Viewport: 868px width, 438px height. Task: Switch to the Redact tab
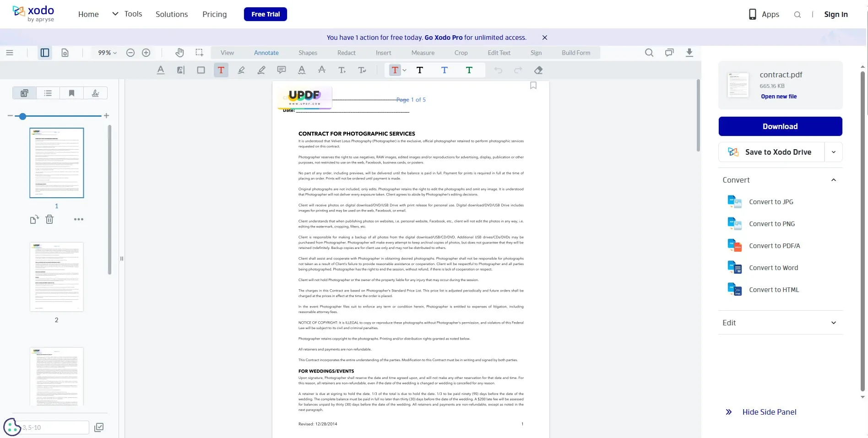point(346,53)
